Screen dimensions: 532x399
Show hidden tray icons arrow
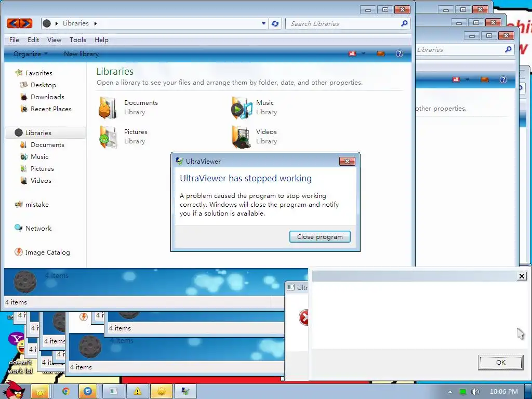(450, 392)
